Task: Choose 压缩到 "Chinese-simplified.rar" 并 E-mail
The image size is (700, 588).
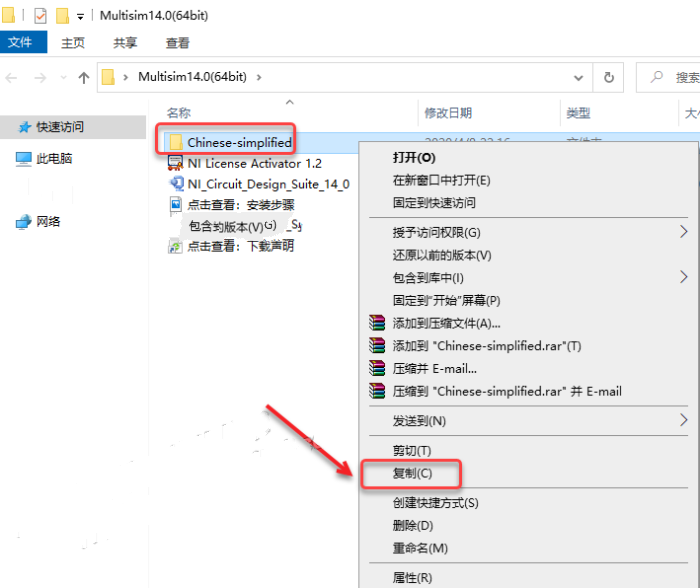Action: [507, 392]
